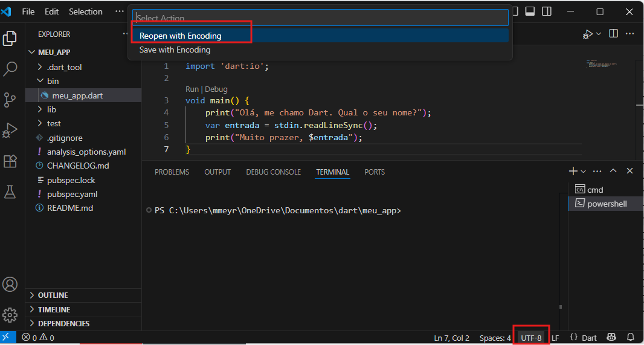Focus the Select Action input field
This screenshot has width=644, height=345.
pos(320,18)
